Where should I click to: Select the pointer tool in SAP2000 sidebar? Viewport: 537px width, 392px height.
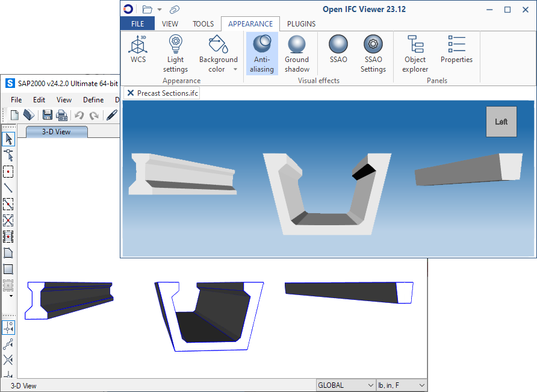pos(8,139)
